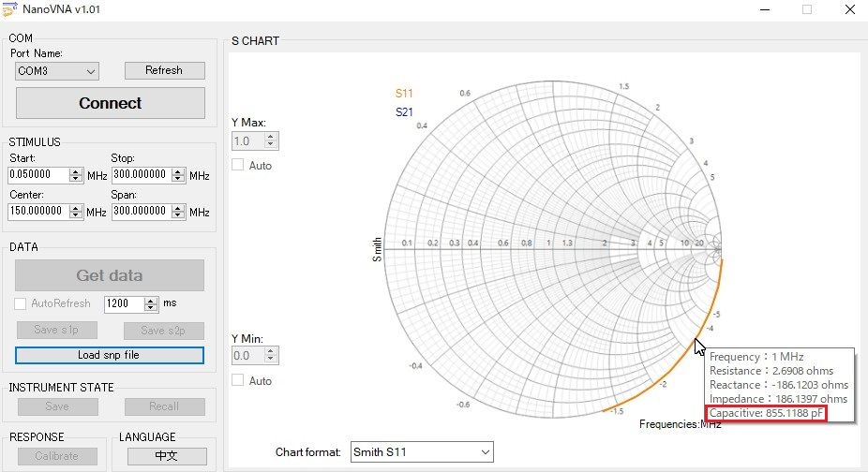Viewport: 868px width, 472px height.
Task: Click the Start frequency input field
Action: click(38, 175)
